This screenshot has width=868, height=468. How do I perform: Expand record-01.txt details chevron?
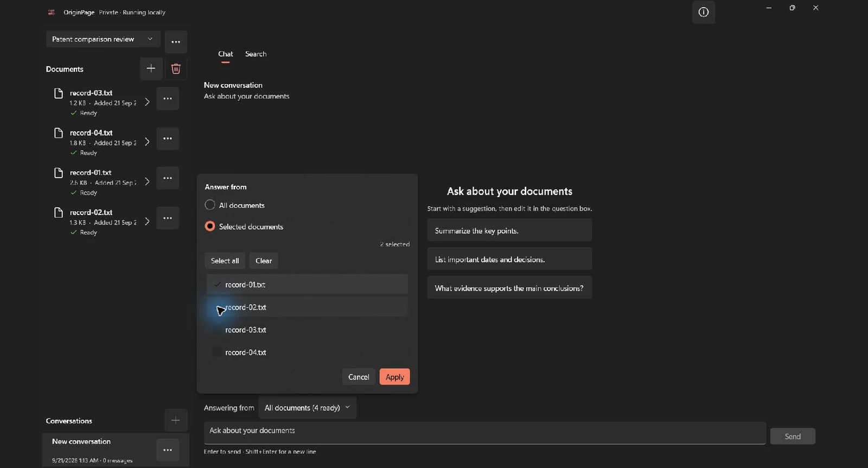(146, 181)
